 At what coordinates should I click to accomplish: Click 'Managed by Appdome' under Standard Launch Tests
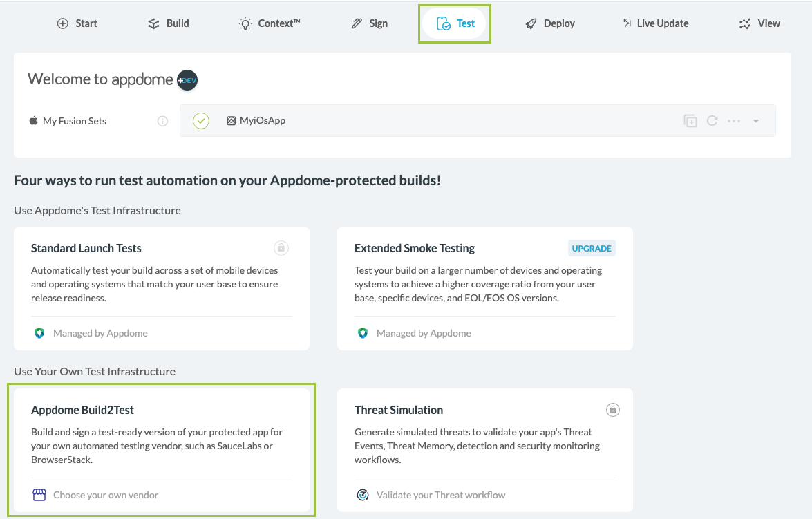(100, 333)
